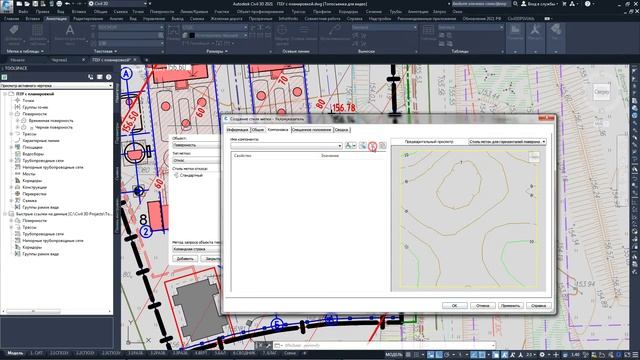This screenshot has width=640, height=360.
Task: Open the Объект dropdown in Add Labels window
Action: click(196, 145)
